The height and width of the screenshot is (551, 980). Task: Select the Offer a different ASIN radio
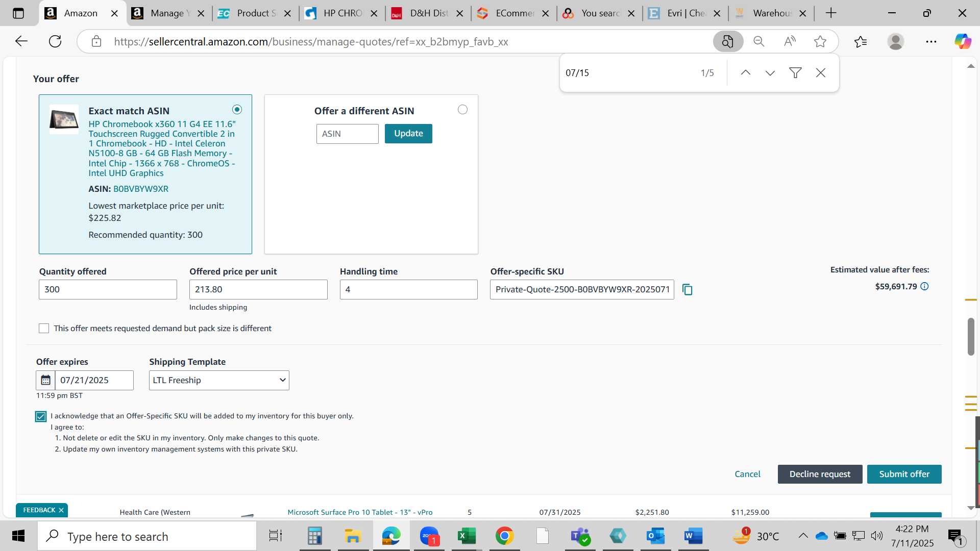pyautogui.click(x=462, y=110)
